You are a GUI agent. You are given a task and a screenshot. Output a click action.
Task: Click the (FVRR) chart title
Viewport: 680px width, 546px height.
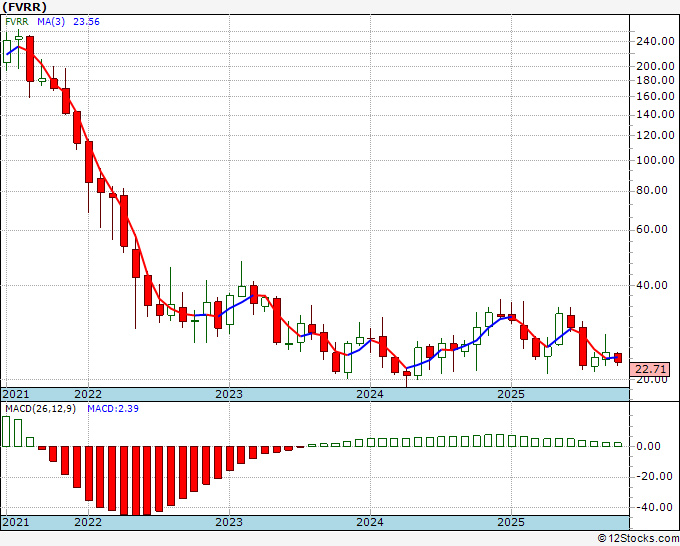[x=24, y=7]
